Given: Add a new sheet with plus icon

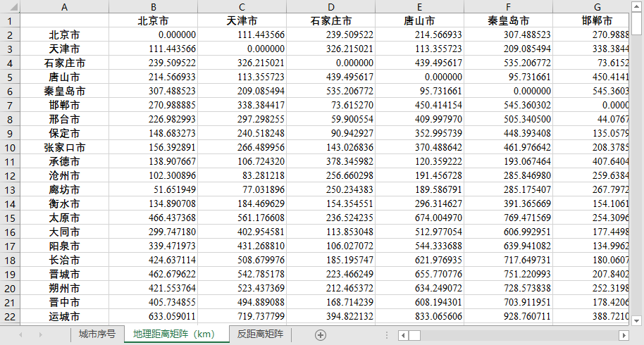Looking at the screenshot, I should coord(321,335).
